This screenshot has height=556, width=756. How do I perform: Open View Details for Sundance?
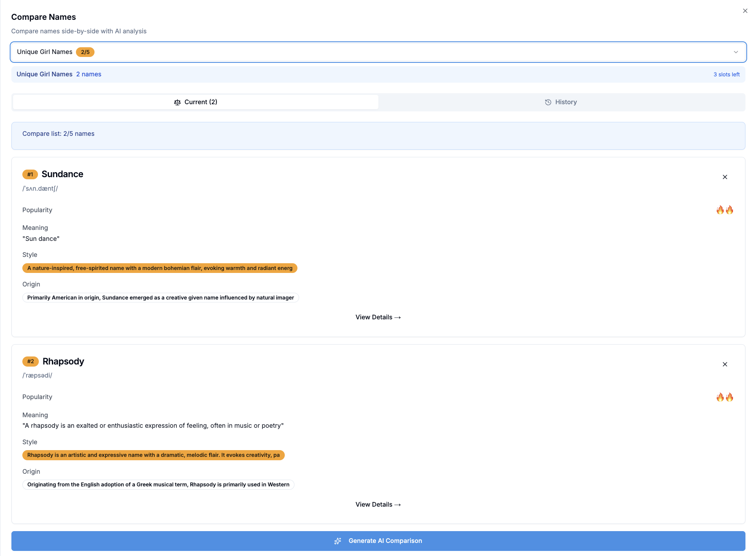click(x=378, y=317)
